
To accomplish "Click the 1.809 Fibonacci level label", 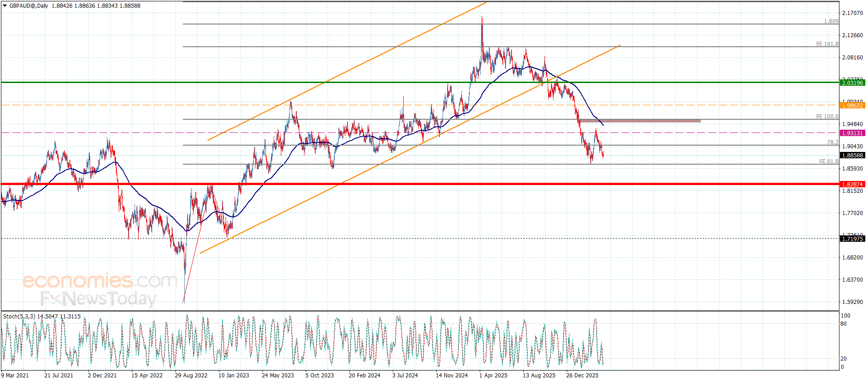I will click(x=831, y=21).
